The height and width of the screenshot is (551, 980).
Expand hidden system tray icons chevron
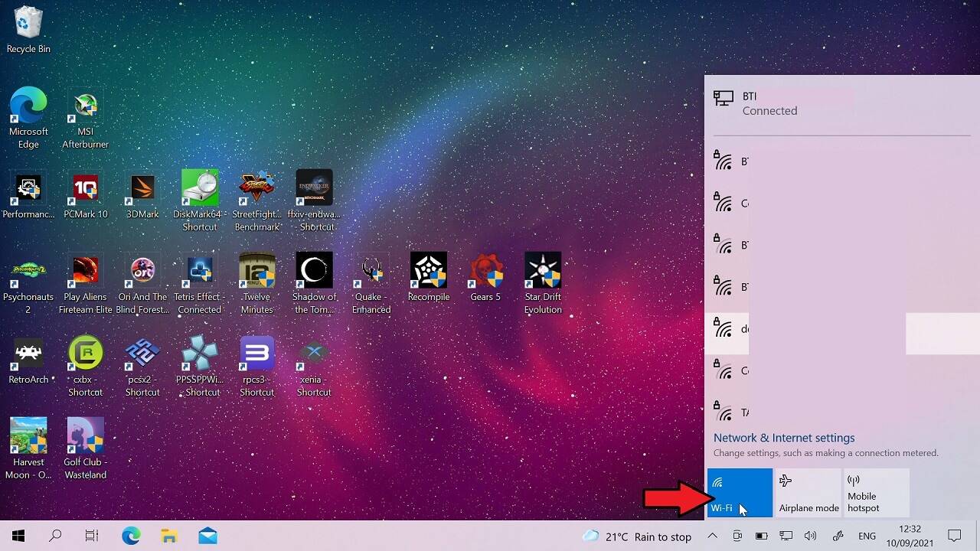pos(712,536)
